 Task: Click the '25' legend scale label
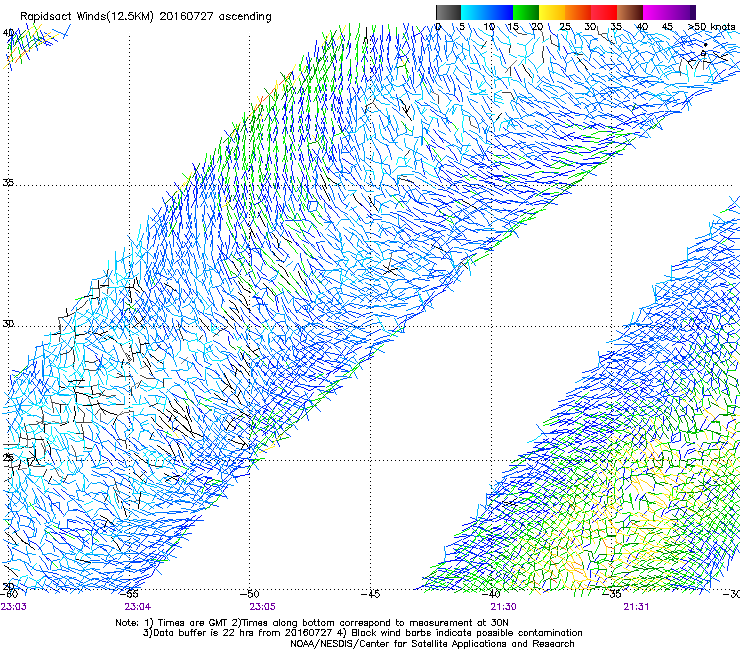(565, 26)
